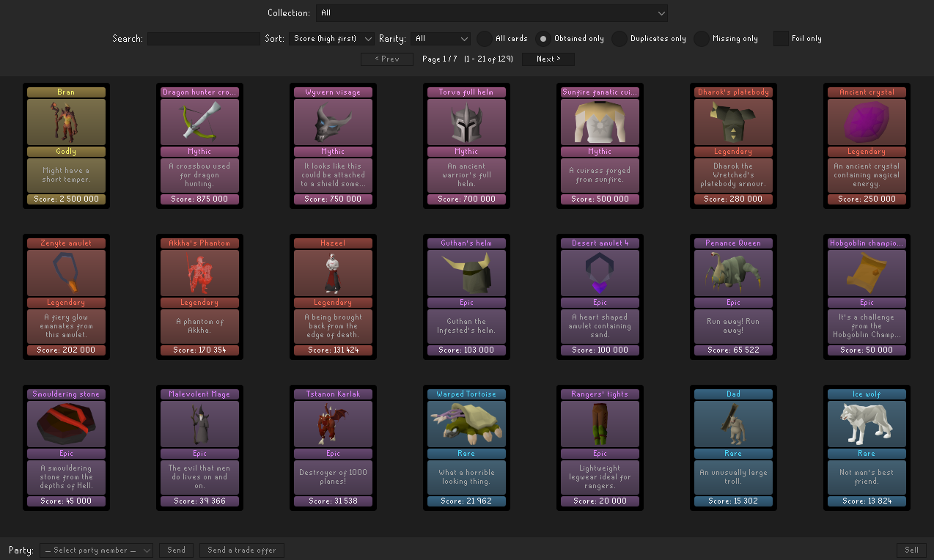Click Dharok's platebody icon

(x=733, y=122)
